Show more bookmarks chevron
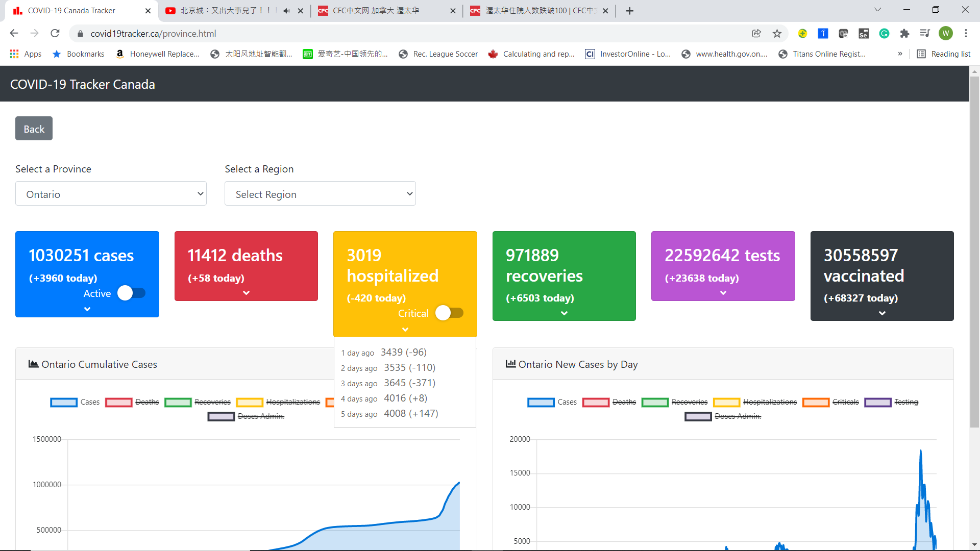Screen dimensions: 980x551 [900, 54]
